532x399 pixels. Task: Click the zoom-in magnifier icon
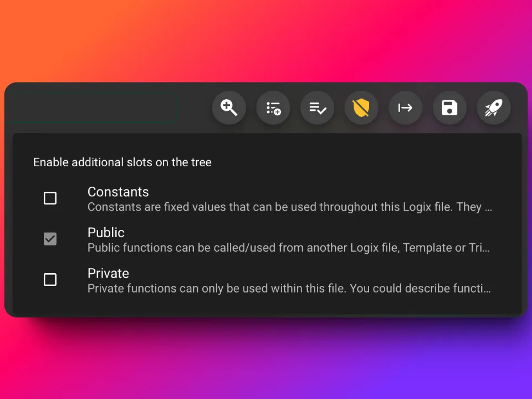(229, 108)
